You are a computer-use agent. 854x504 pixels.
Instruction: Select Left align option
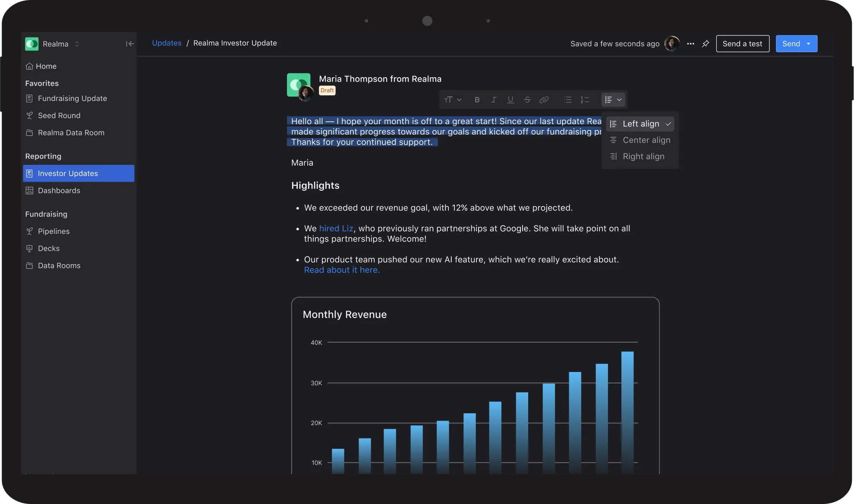(x=640, y=124)
